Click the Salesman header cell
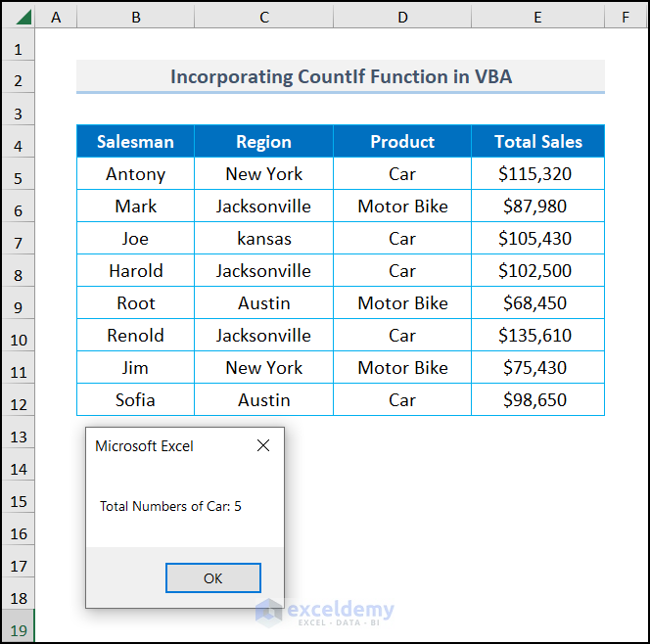Screen dimensions: 650x644 click(135, 142)
